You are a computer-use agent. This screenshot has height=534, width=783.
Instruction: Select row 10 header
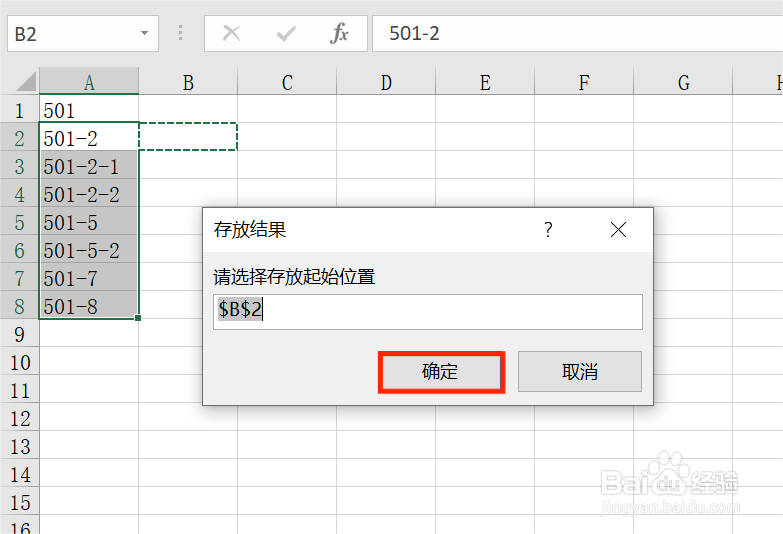19,362
